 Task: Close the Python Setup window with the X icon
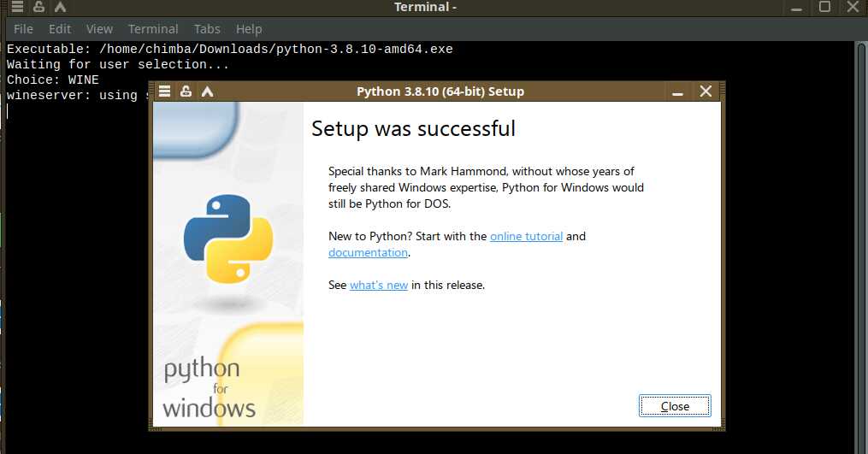(x=706, y=91)
